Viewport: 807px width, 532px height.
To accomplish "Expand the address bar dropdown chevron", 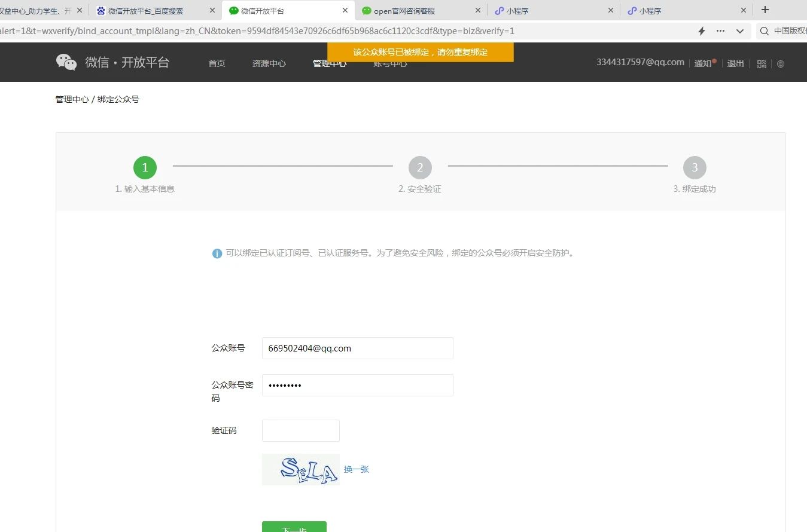I will [x=740, y=31].
